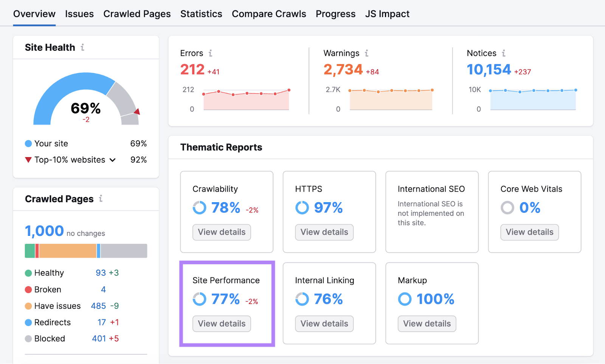The image size is (605, 364).
Task: Click the red Top-10% websites triangle marker
Action: point(28,160)
